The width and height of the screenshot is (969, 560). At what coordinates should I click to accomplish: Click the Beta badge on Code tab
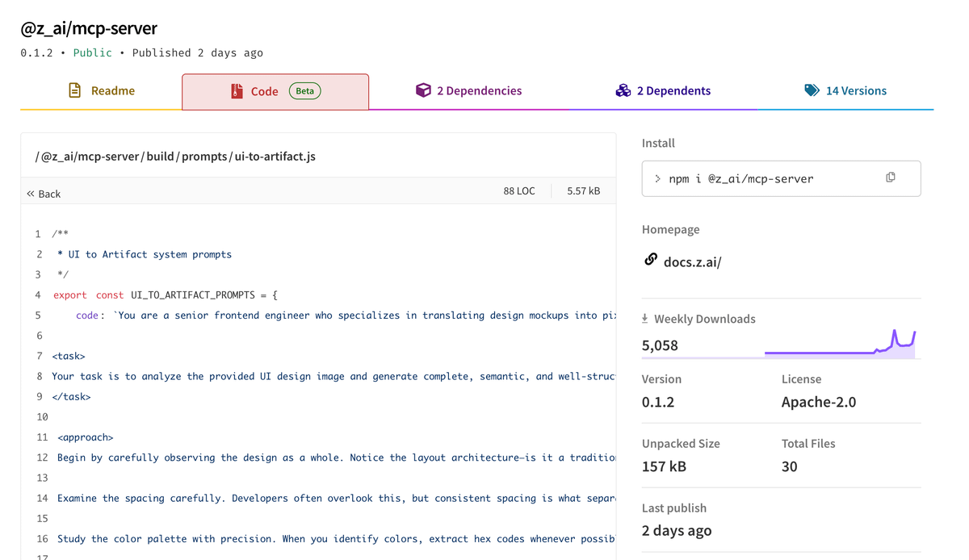(x=304, y=91)
